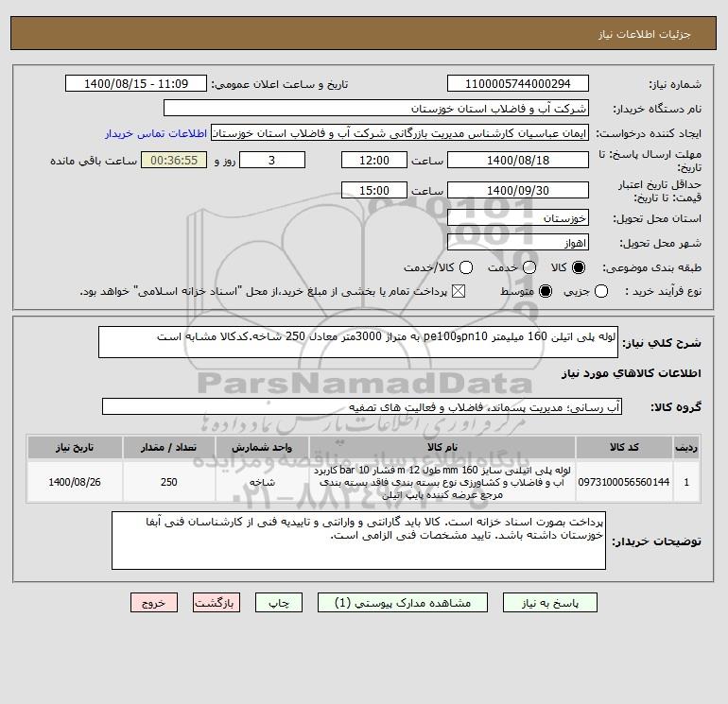Click the response deadline date 1400/08/18
Viewport: 728px width, 704px height.
(518, 160)
